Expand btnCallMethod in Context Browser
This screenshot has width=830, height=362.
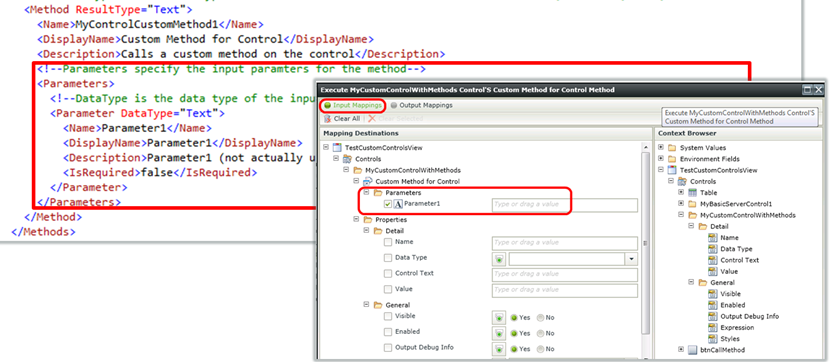coord(681,350)
